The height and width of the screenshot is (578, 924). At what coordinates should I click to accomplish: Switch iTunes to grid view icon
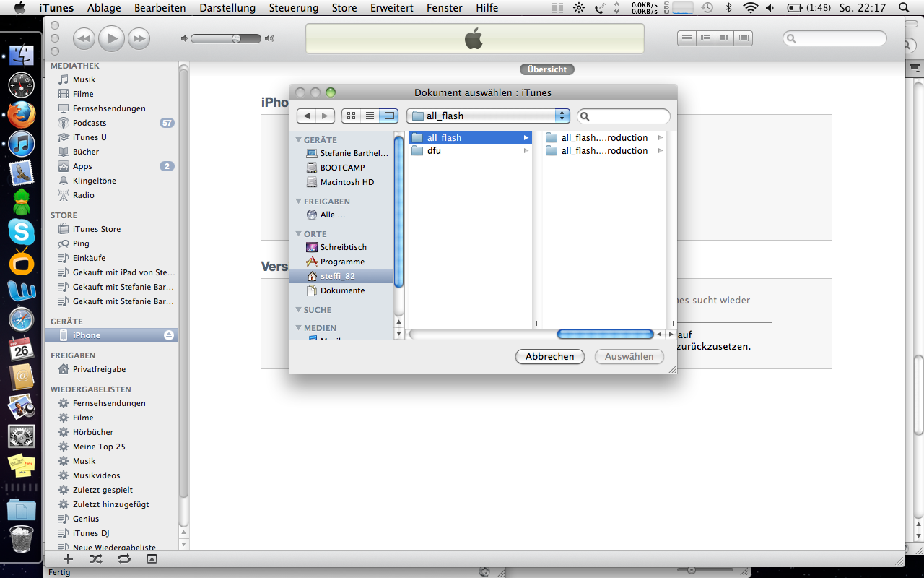coord(725,38)
